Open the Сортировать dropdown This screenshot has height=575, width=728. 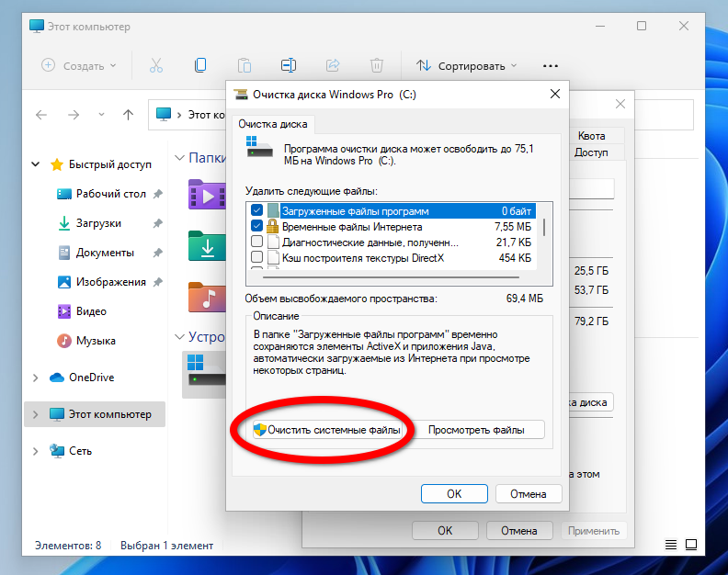click(x=466, y=65)
